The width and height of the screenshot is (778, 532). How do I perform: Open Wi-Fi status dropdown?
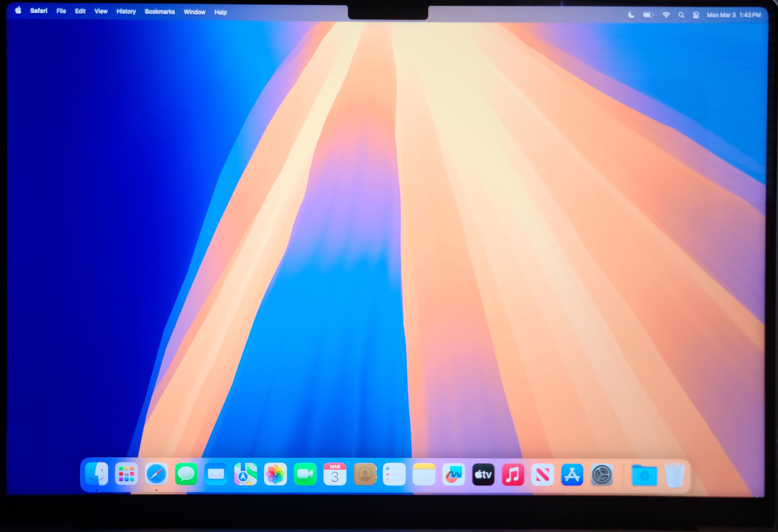(x=666, y=15)
